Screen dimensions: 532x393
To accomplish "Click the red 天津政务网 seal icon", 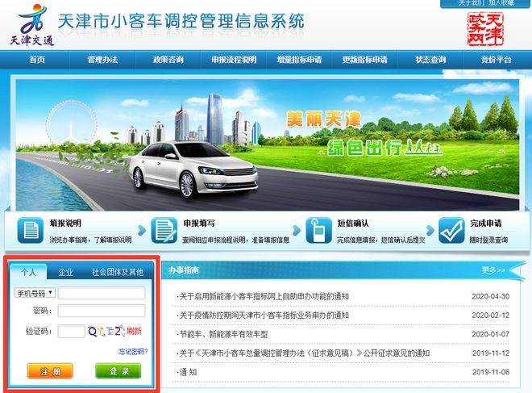I will click(485, 29).
